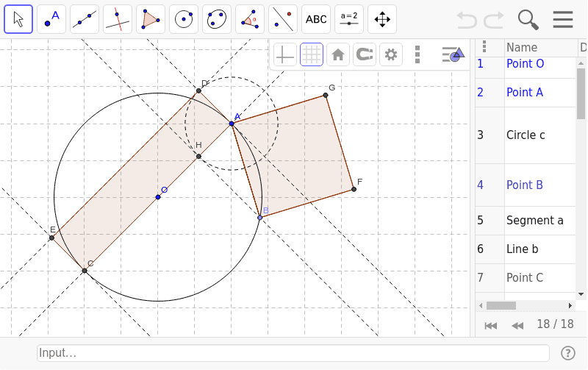Toggle the grid display

(x=312, y=54)
